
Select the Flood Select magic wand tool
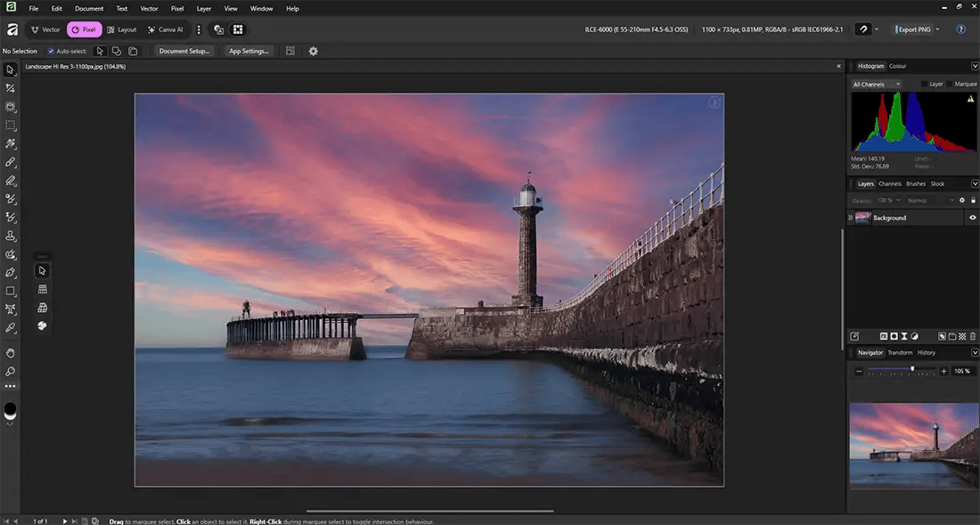(10, 144)
